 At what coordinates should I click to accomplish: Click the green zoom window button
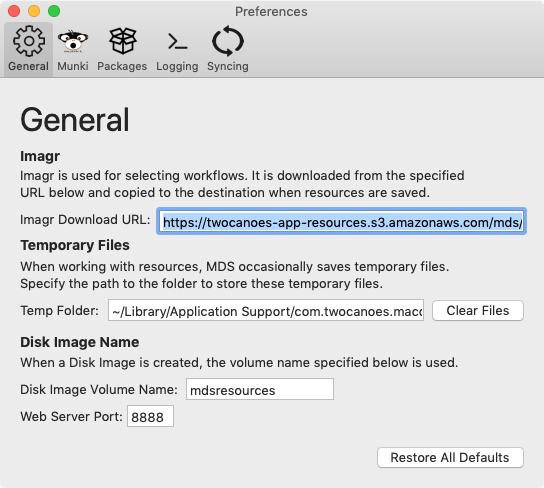coord(54,11)
